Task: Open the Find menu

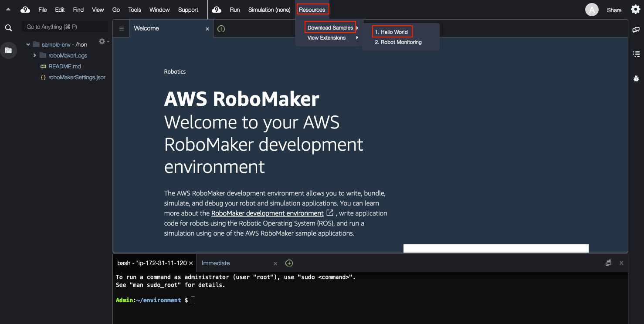Action: coord(78,10)
